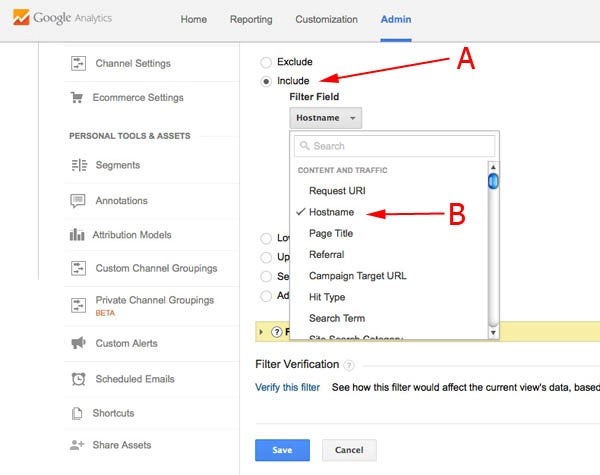Click the Private Channel Groupings icon

click(78, 305)
